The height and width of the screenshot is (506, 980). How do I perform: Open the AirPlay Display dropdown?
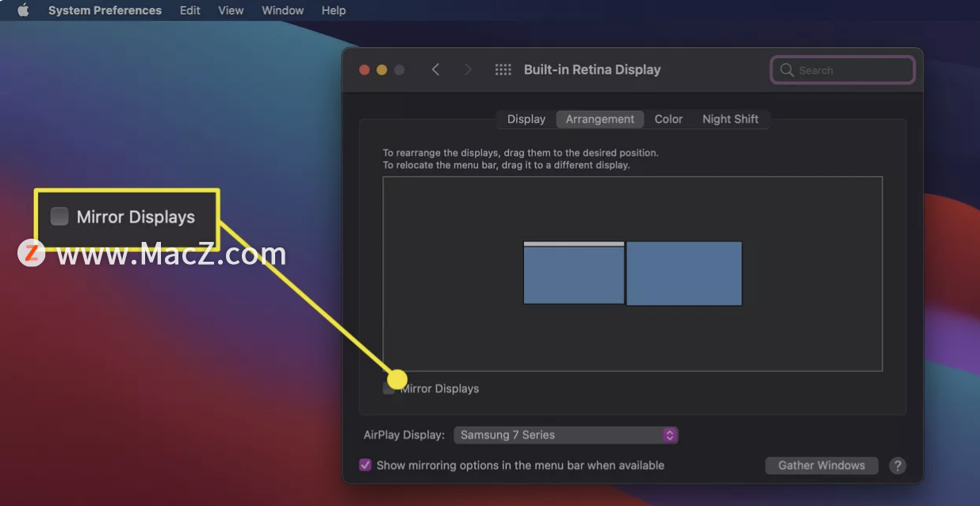pos(566,435)
